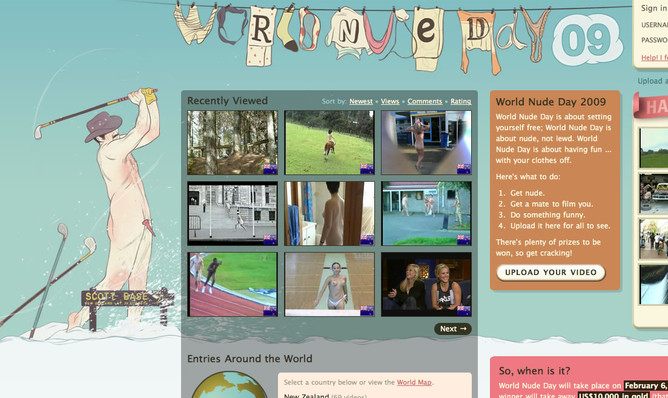
Task: Click the World Nude Day 2009 heading
Action: point(551,102)
